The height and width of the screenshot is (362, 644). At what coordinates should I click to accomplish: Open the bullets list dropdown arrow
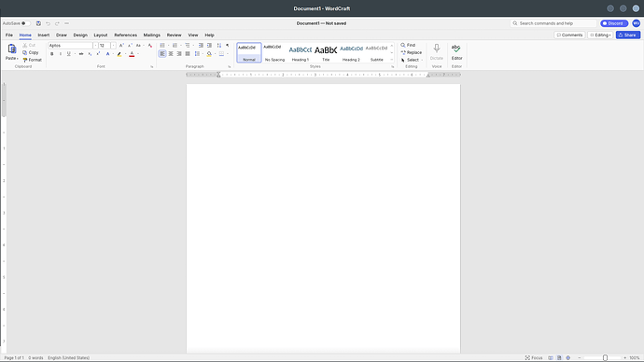coord(168,46)
